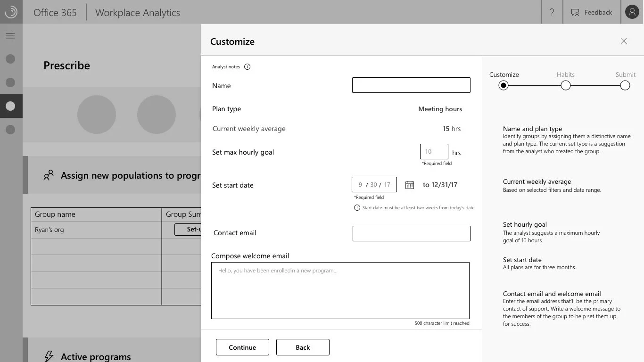
Task: Click inside the Name input field
Action: point(411,85)
